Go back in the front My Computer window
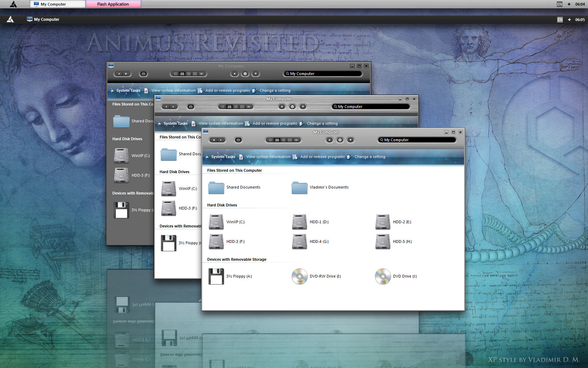The image size is (588, 368). (x=214, y=140)
